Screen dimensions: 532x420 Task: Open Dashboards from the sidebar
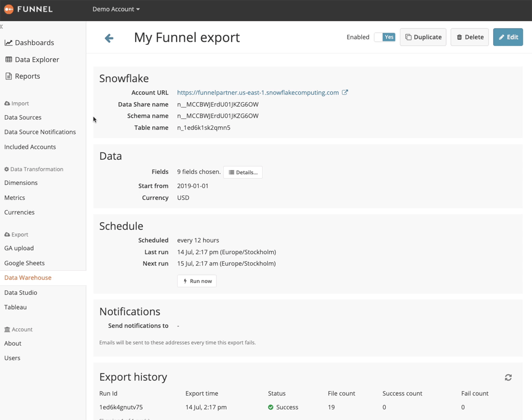click(x=29, y=43)
